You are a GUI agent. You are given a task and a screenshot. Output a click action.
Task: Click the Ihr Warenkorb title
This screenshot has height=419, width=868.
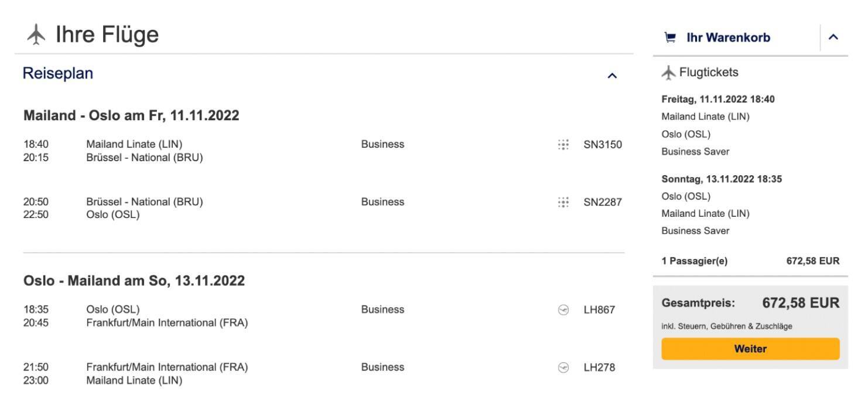728,38
